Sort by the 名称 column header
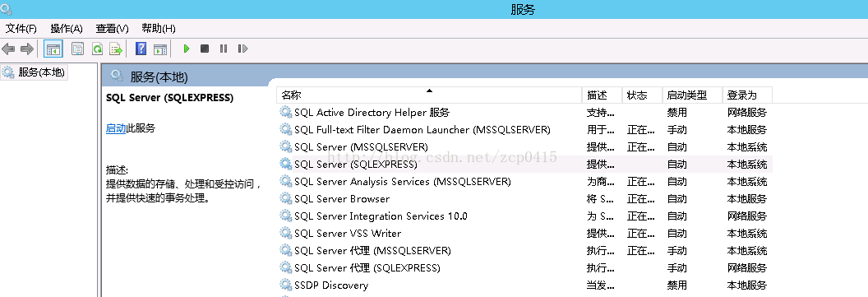868x297 pixels. pos(429,95)
